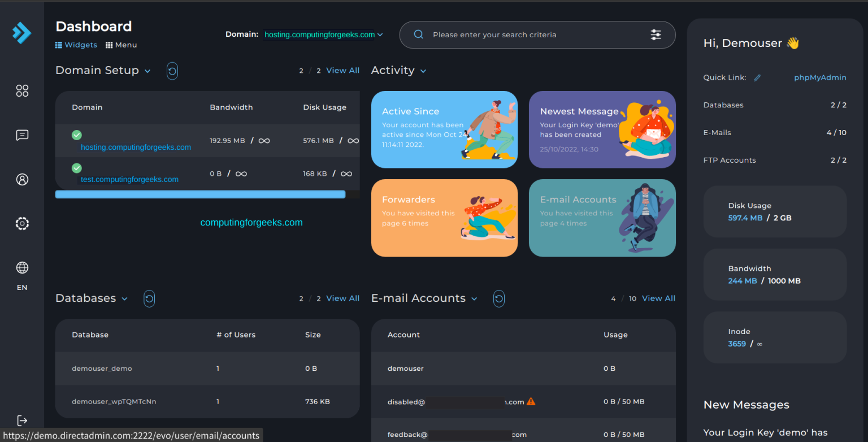Log out using the exit icon
The width and height of the screenshot is (868, 442).
[x=22, y=420]
